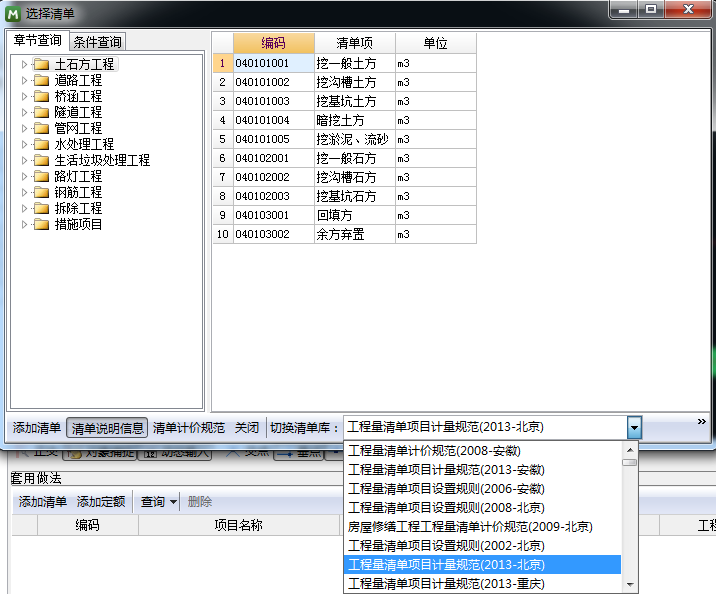The image size is (716, 594).
Task: Expand the 隧道工程 tree arrow
Action: point(25,112)
